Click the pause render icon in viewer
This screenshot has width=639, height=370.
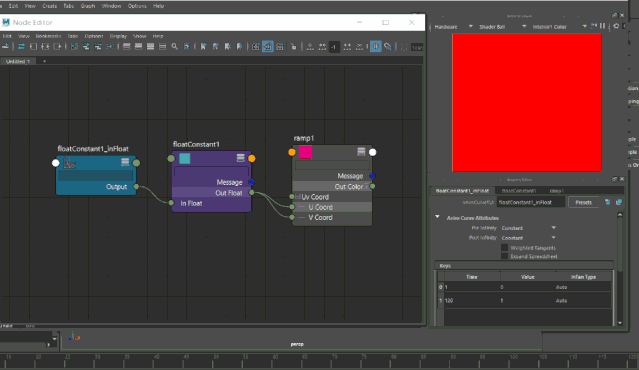tap(602, 26)
